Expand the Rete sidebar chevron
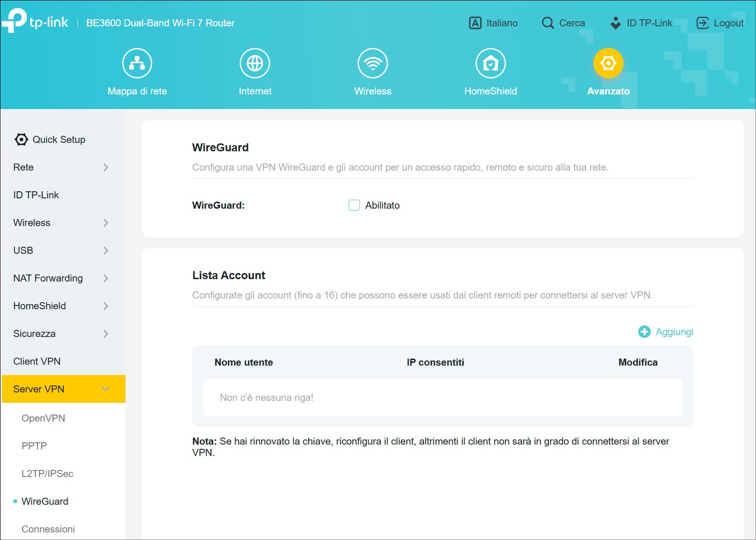Screen dimensions: 756x540 106,167
